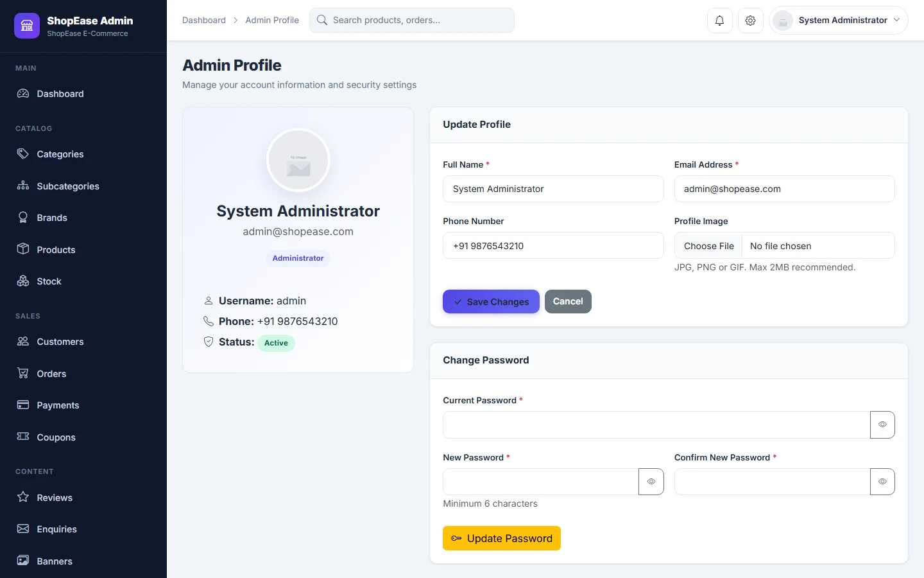
Task: Open the Stock menu item
Action: [x=83, y=281]
